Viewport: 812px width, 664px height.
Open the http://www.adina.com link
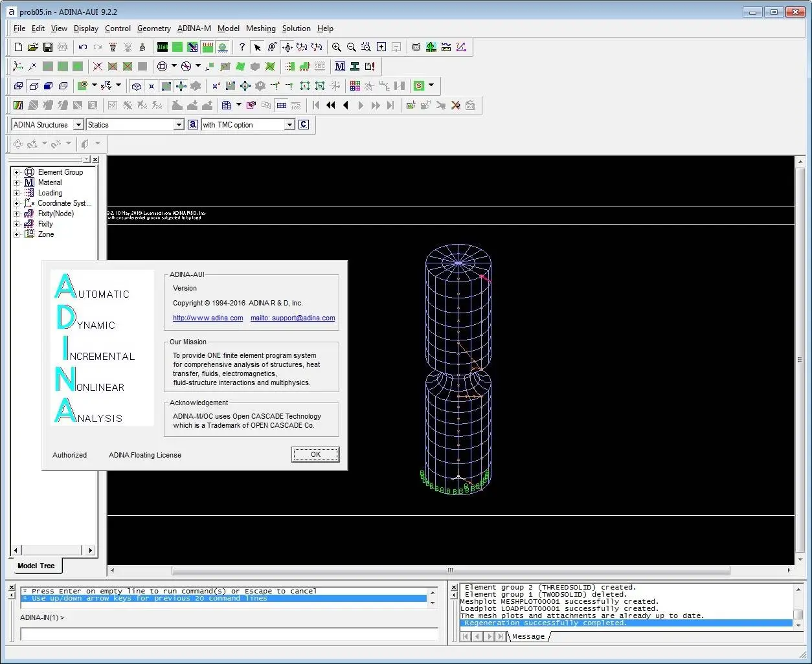208,318
